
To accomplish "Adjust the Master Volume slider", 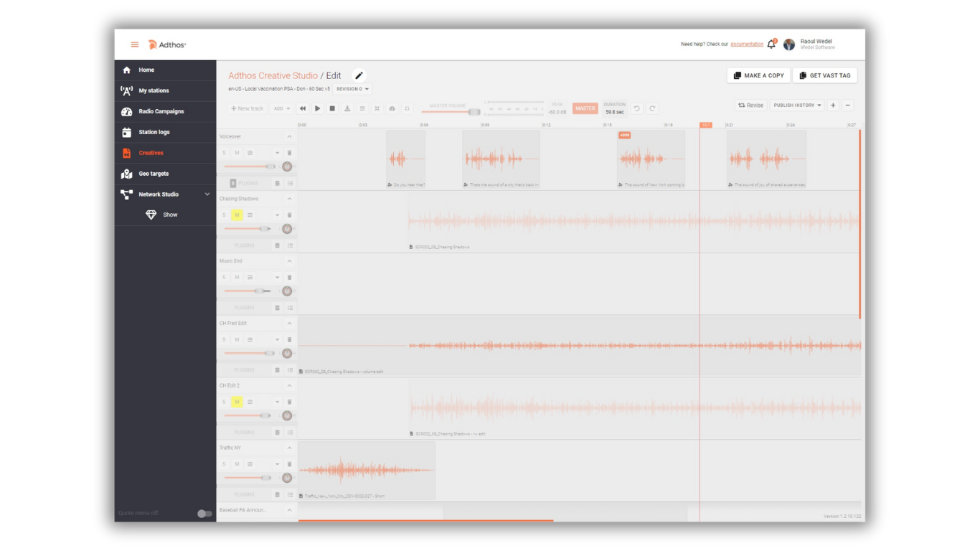I will [x=451, y=112].
